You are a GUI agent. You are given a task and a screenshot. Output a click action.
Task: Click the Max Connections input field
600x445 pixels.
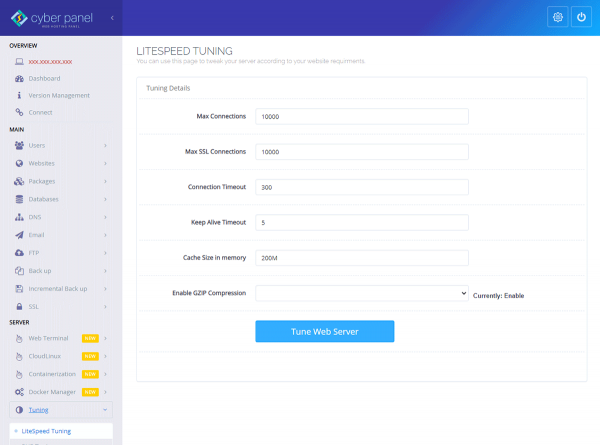[x=362, y=116]
